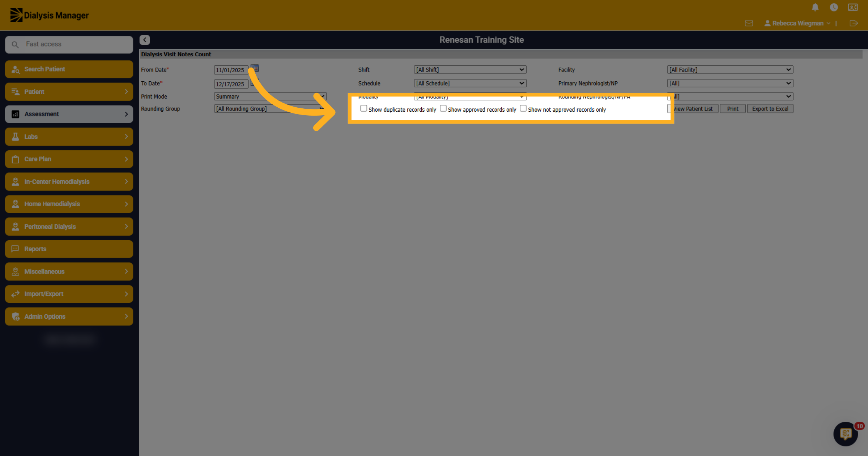
Task: Click the Care Plan clipboard icon
Action: click(x=16, y=159)
